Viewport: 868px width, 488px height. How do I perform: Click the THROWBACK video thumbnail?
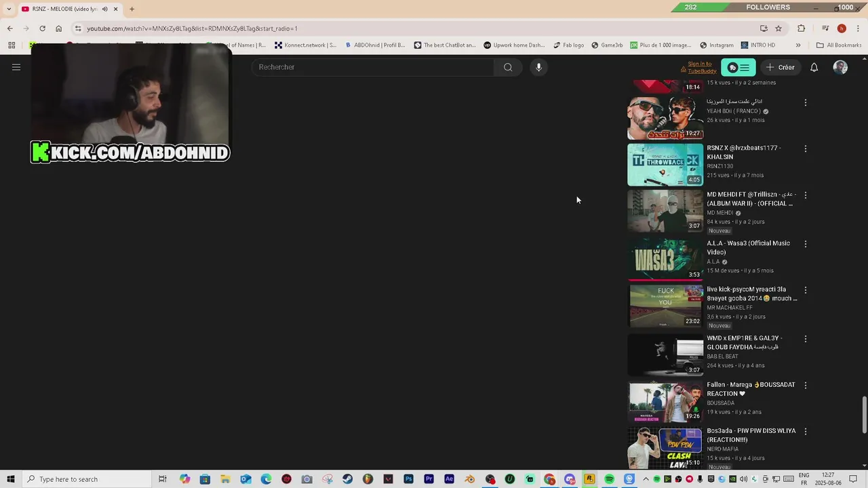pos(665,165)
